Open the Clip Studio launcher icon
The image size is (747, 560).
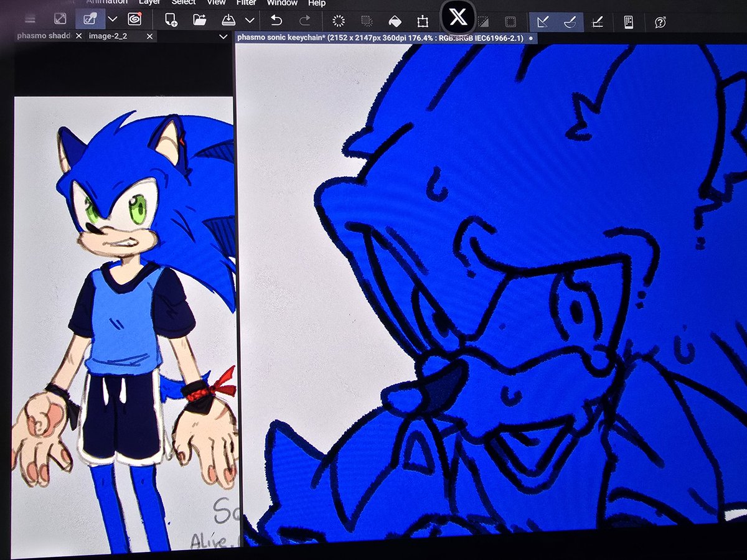pos(134,19)
